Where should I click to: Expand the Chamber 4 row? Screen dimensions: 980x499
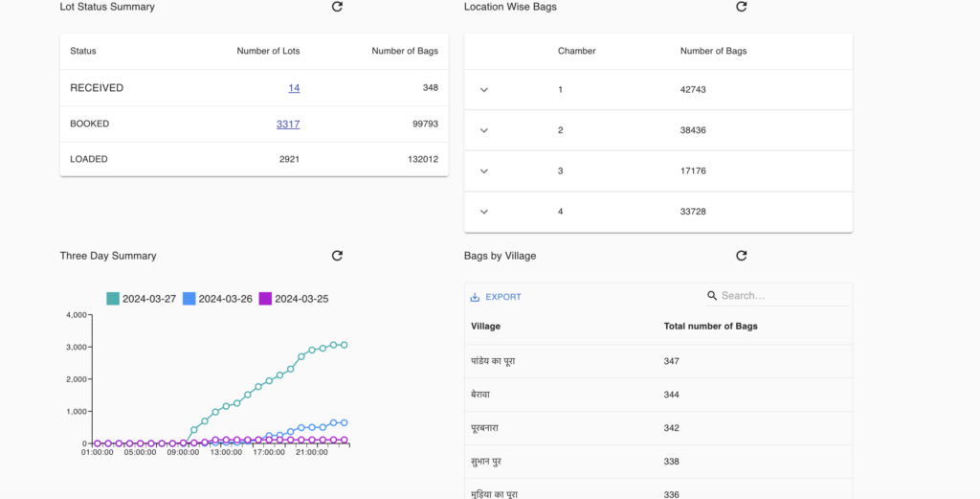(x=484, y=212)
